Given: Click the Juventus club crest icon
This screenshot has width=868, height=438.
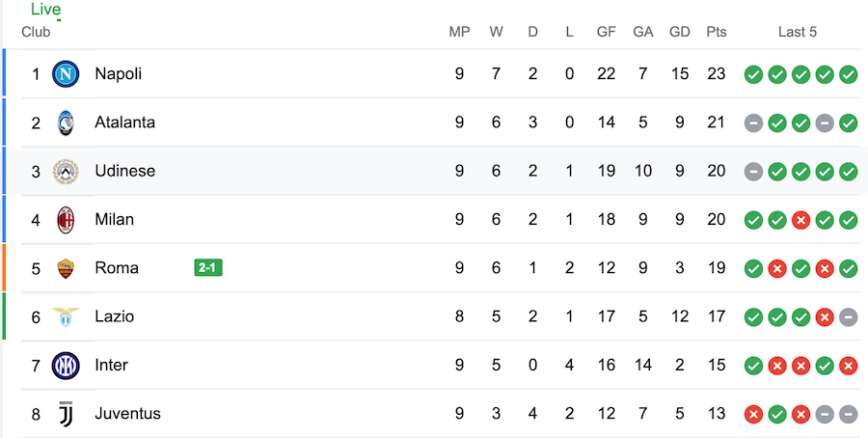Looking at the screenshot, I should 66,414.
